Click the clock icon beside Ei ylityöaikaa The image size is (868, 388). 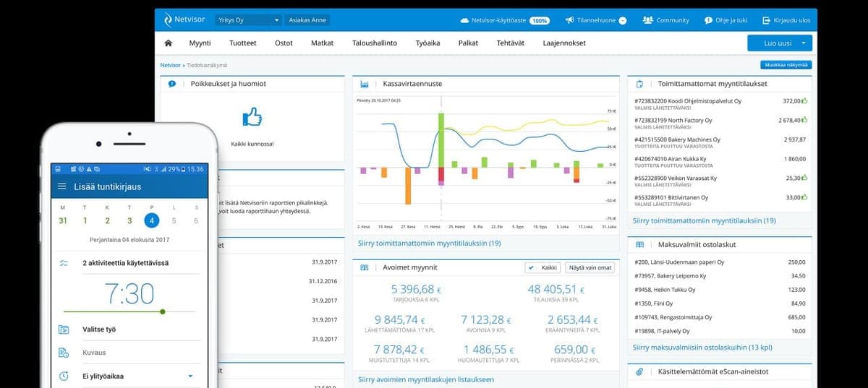coord(64,376)
